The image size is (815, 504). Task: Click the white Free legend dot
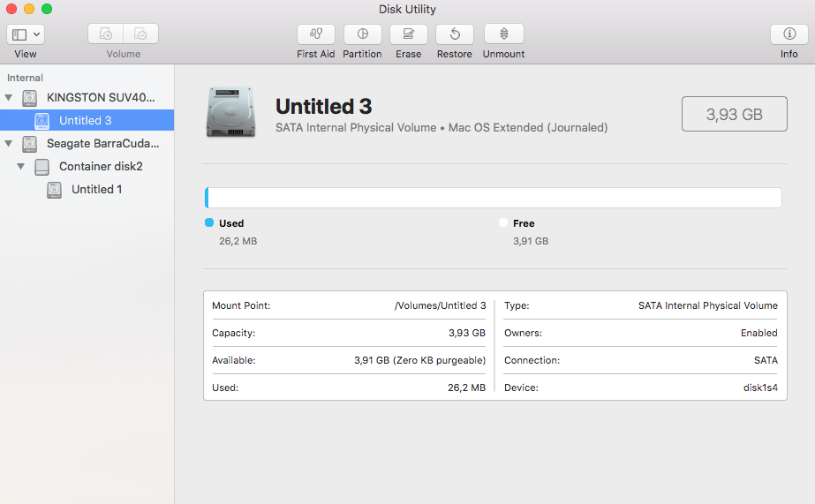502,222
